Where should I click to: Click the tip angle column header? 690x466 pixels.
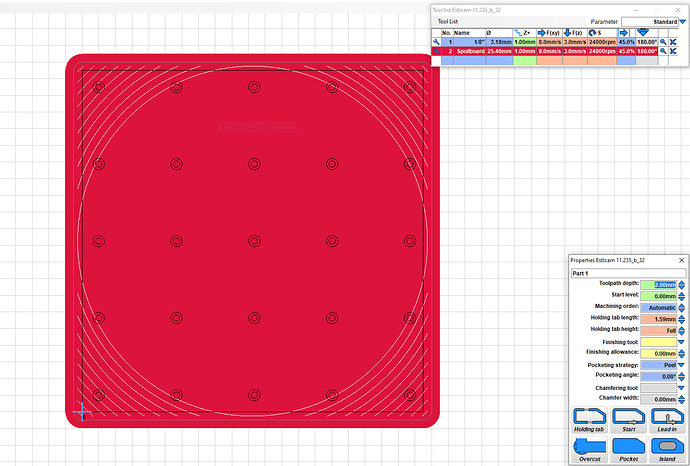647,33
